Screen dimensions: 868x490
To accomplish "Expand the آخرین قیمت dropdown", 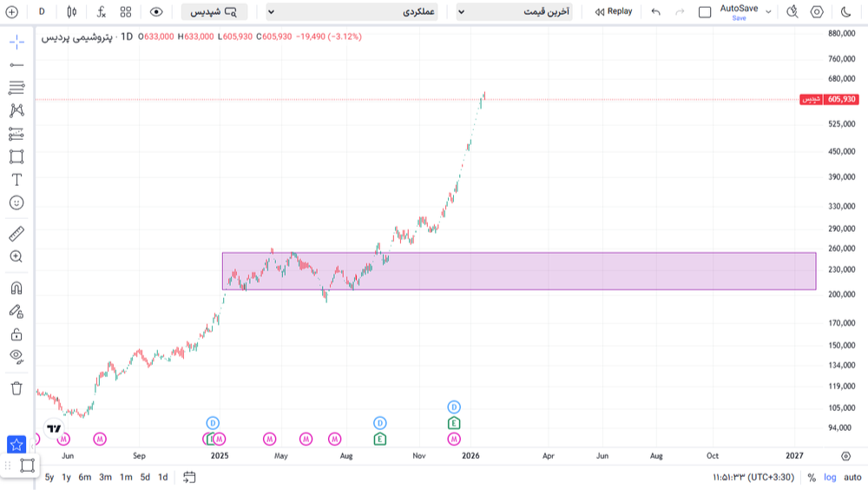I will 514,11.
